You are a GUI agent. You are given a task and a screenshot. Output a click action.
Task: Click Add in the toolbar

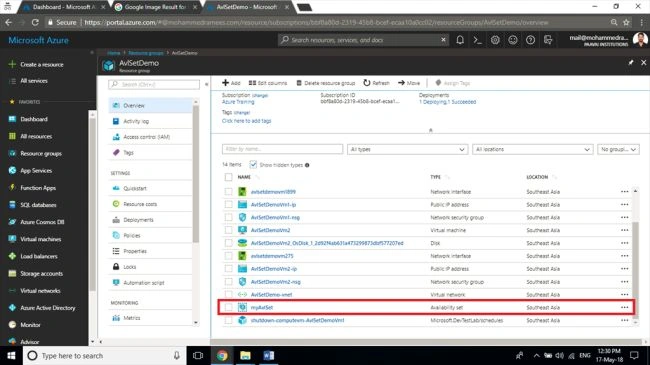(x=231, y=83)
